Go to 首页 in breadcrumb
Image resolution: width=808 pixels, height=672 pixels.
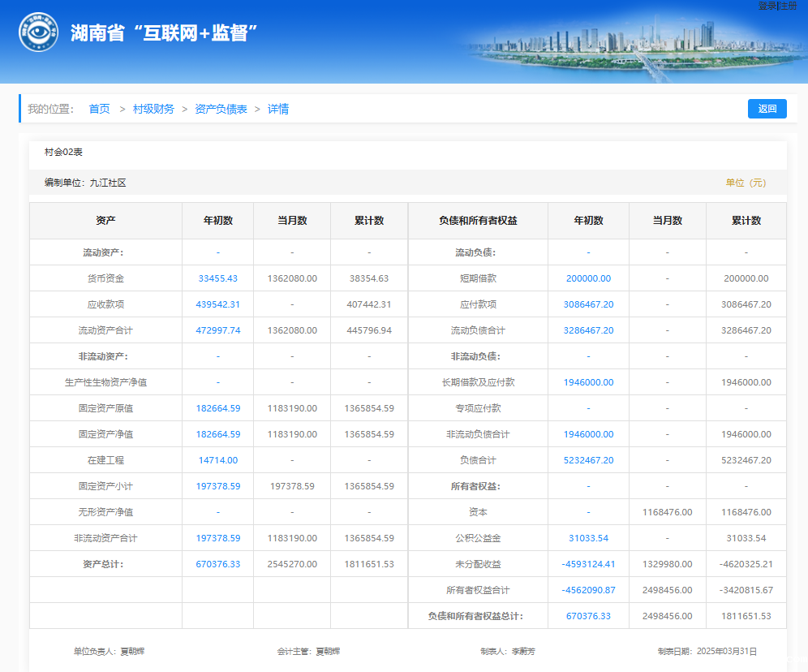pyautogui.click(x=99, y=109)
